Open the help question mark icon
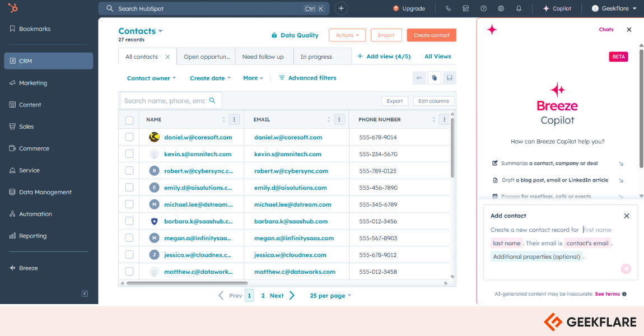Screen dimensions: 644x336 (483, 8)
